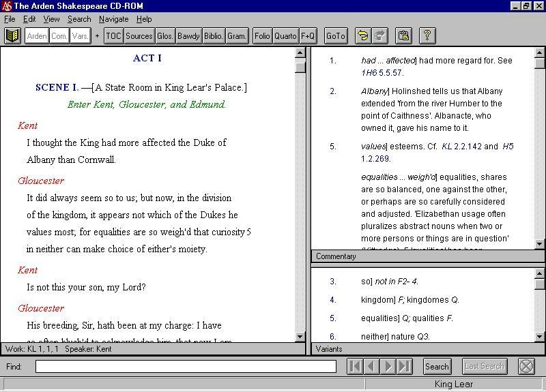
Task: Click the Variants pane label
Action: click(329, 349)
